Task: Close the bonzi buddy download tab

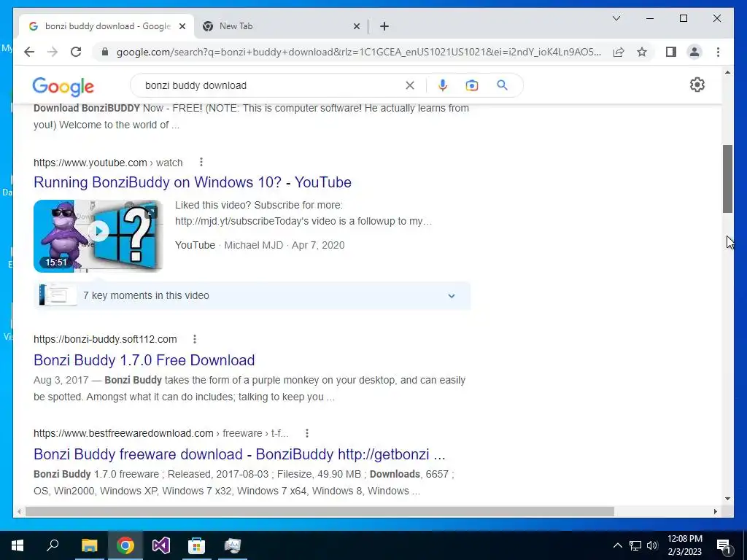Action: [x=182, y=26]
